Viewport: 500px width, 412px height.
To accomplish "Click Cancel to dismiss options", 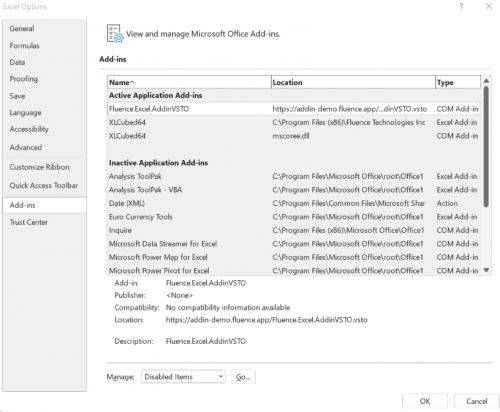I will click(477, 401).
